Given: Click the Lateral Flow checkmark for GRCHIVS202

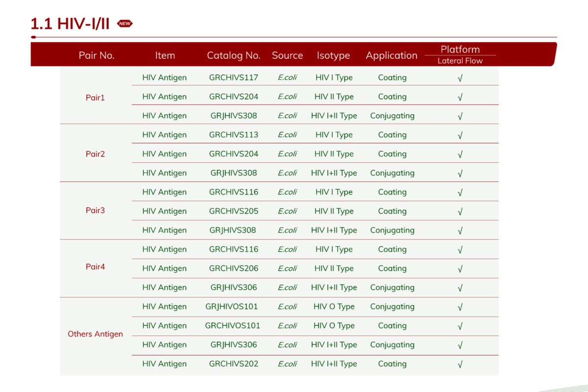Looking at the screenshot, I should (460, 364).
